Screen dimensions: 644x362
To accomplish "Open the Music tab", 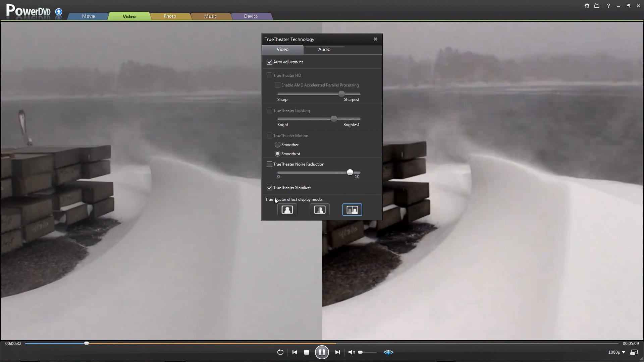I will (210, 16).
